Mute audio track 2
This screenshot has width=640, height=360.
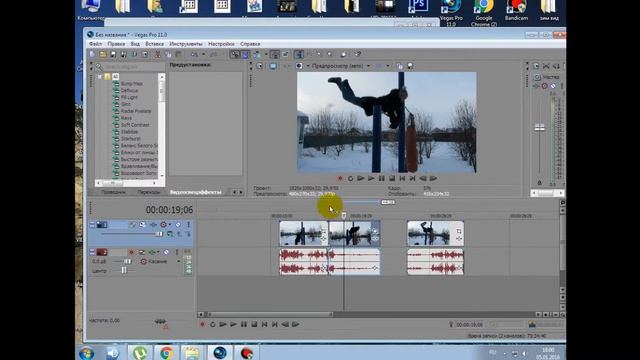point(166,252)
